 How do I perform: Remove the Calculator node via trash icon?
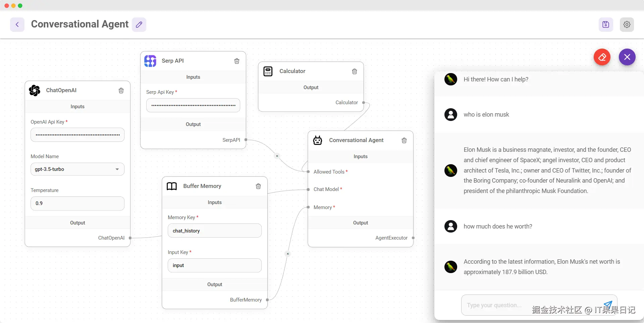(x=355, y=71)
